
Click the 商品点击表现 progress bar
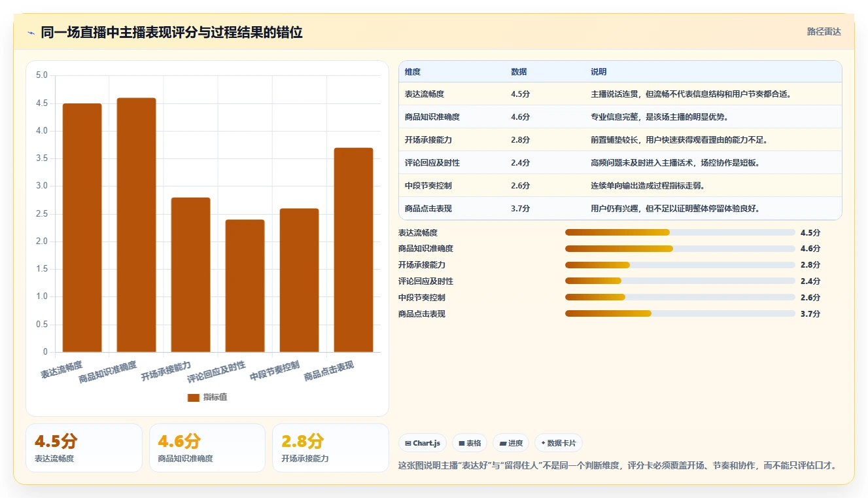[680, 314]
